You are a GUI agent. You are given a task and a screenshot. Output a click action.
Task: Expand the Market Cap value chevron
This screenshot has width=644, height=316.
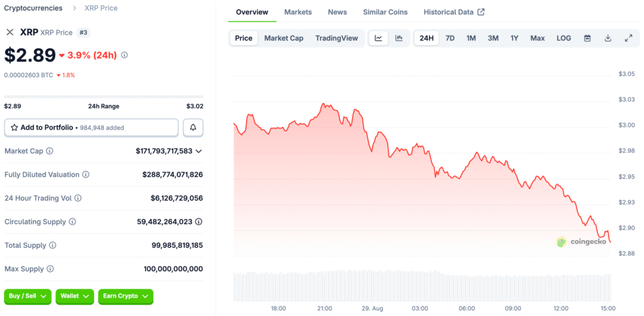click(x=199, y=151)
